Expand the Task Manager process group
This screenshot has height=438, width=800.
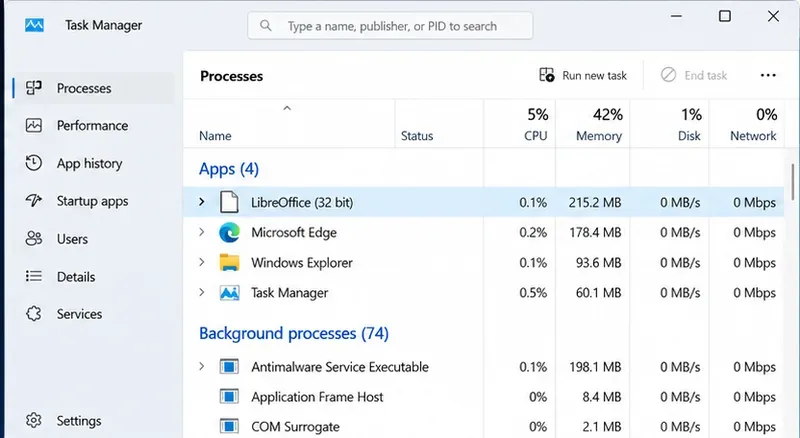point(202,293)
